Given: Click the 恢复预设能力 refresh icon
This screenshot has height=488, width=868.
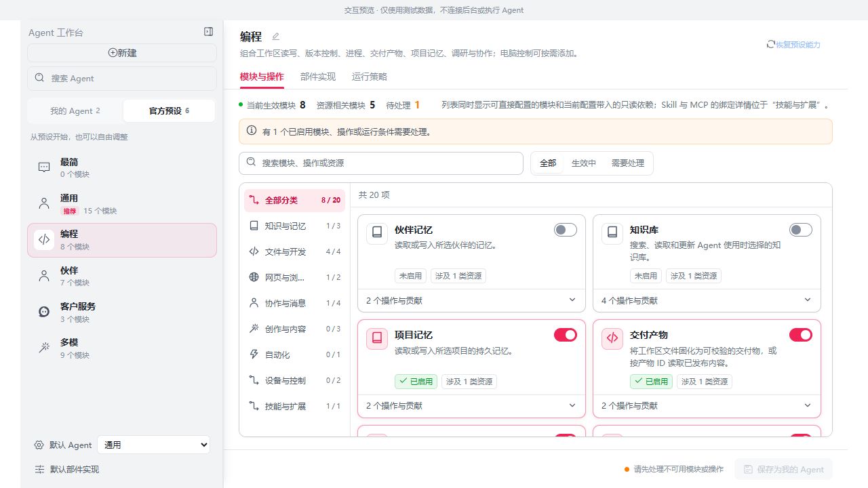Looking at the screenshot, I should [770, 44].
